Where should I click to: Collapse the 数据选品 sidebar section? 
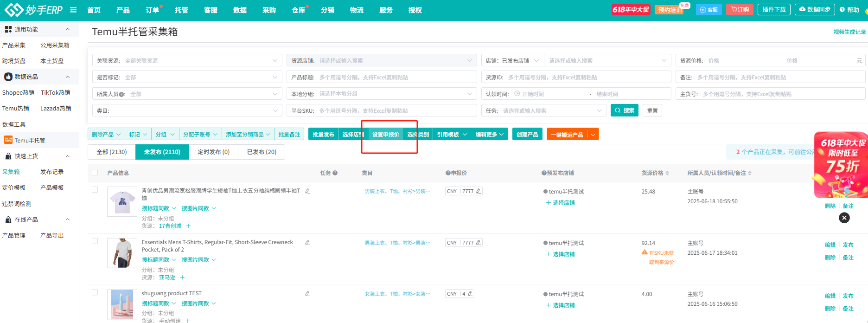tap(68, 77)
